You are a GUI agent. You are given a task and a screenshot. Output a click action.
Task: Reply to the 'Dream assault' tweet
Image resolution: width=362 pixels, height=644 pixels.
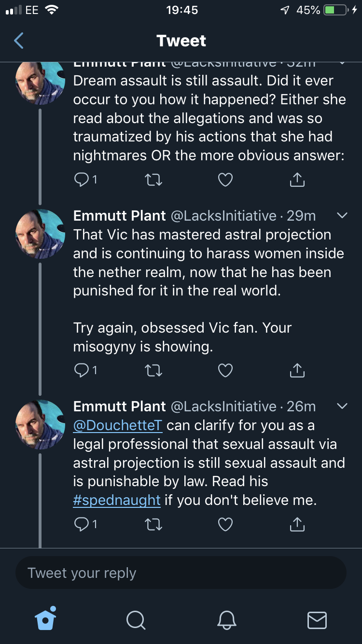[x=85, y=180]
